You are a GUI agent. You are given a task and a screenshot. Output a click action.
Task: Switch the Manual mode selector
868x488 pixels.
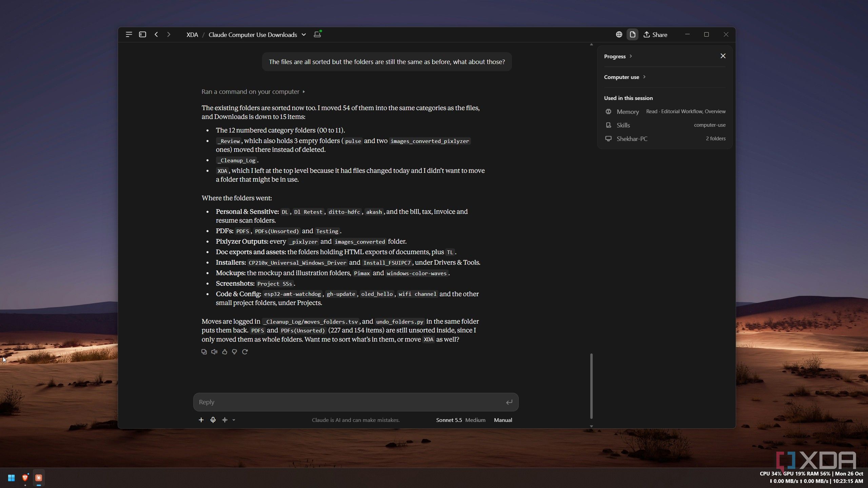pos(503,420)
